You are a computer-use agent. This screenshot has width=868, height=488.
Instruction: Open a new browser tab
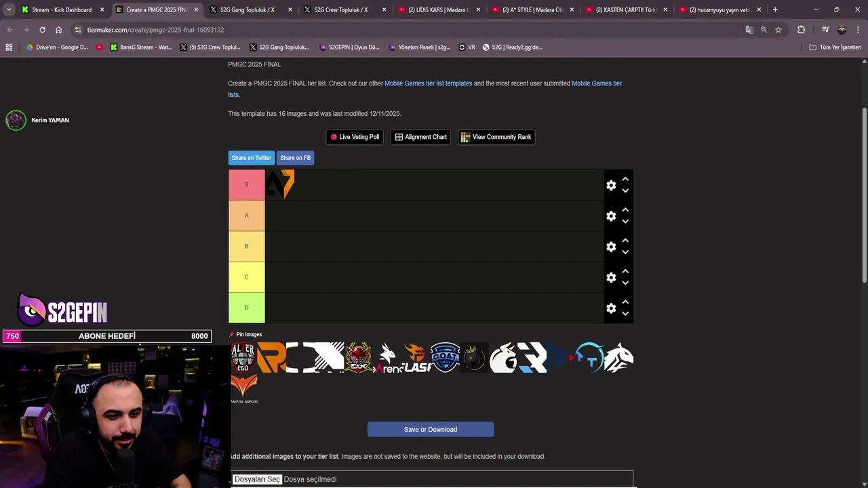tap(775, 9)
